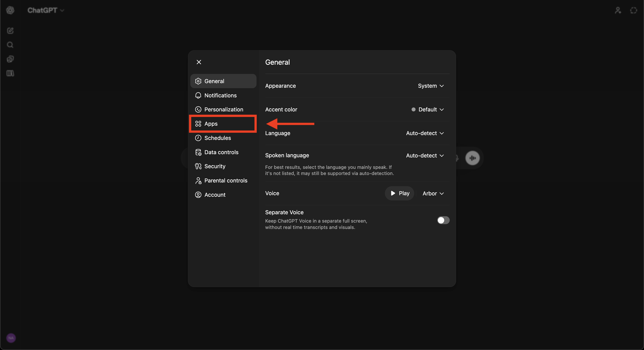Open the images gallery sidebar icon
The height and width of the screenshot is (350, 644).
click(10, 59)
